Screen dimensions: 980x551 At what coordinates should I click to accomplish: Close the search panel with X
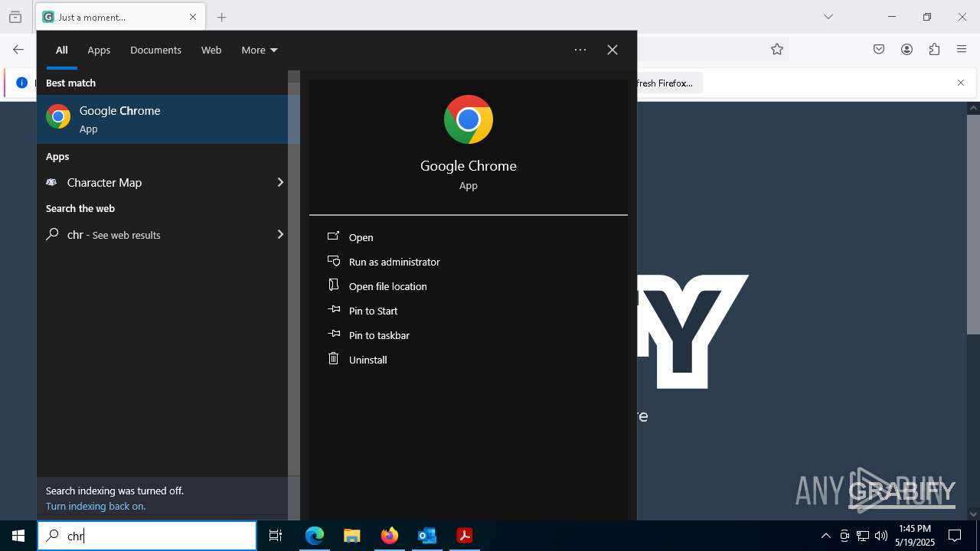[x=612, y=50]
